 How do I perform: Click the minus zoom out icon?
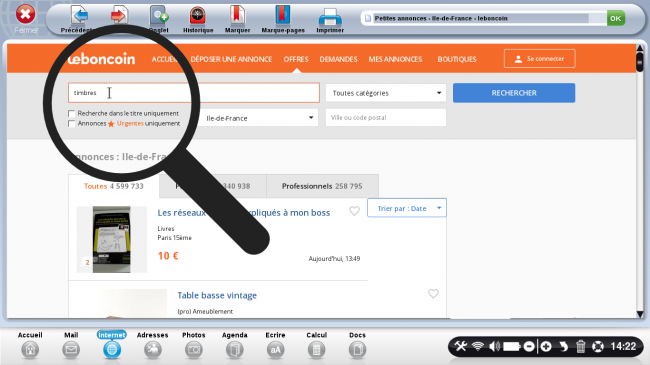(x=529, y=346)
